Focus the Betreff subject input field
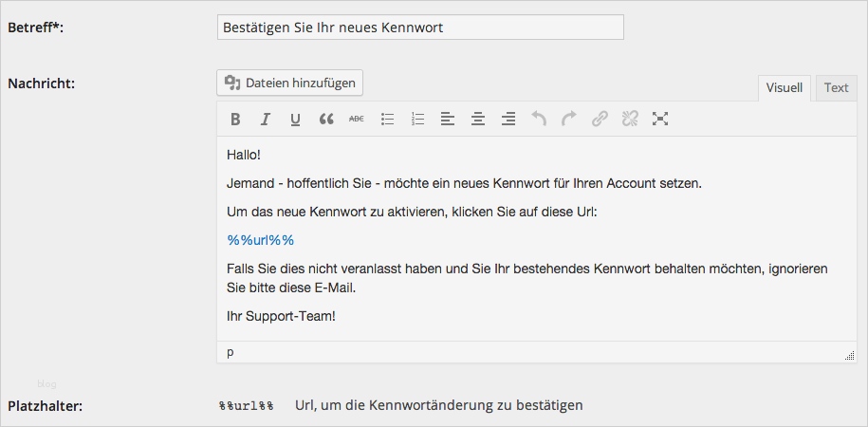 pos(420,28)
